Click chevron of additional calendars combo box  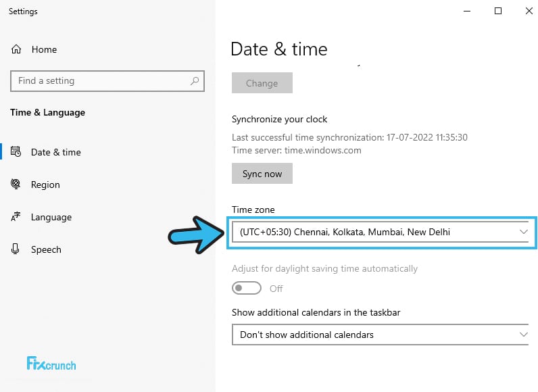523,335
